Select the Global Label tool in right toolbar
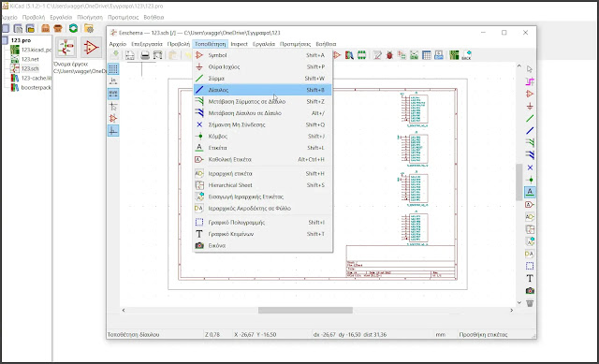The image size is (599, 364). coord(530,204)
